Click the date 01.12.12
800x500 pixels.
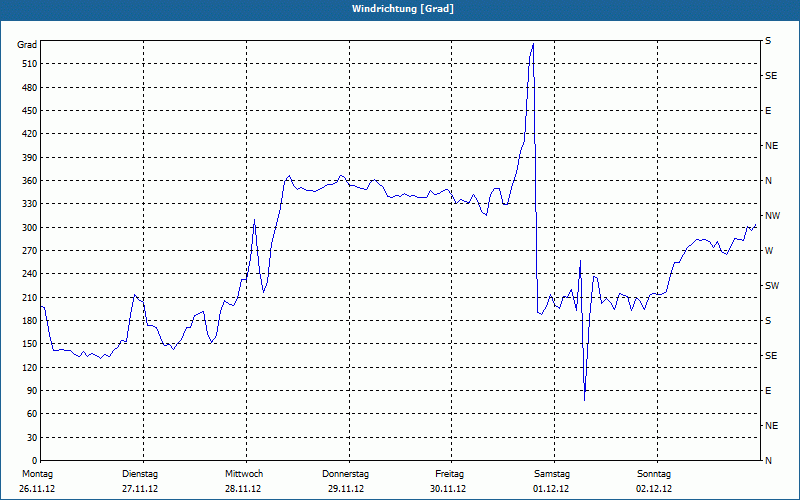tap(551, 489)
